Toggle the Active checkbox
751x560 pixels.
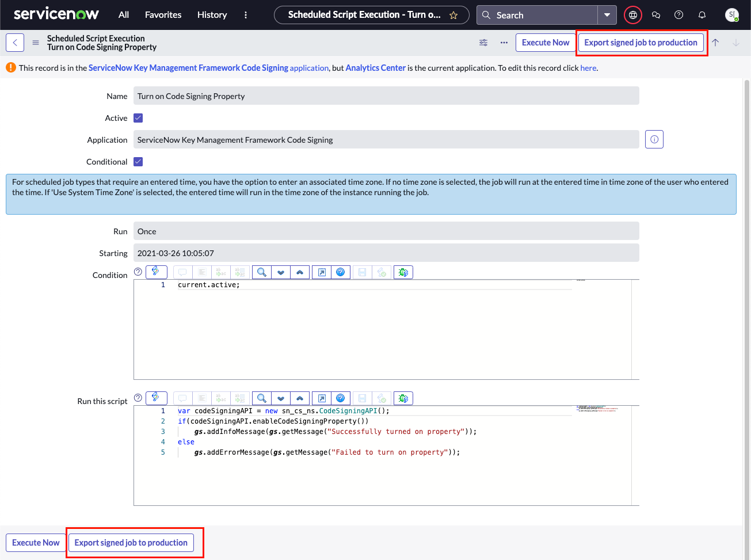(138, 118)
